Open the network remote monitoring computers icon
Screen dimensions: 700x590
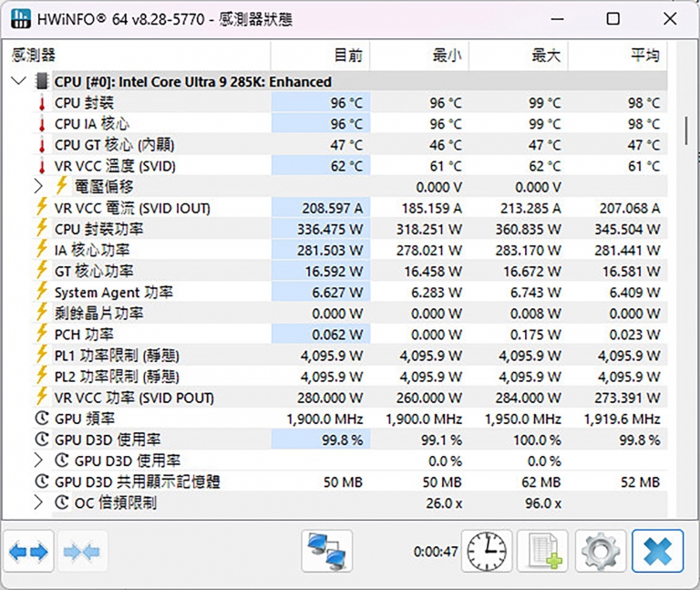coord(326,552)
